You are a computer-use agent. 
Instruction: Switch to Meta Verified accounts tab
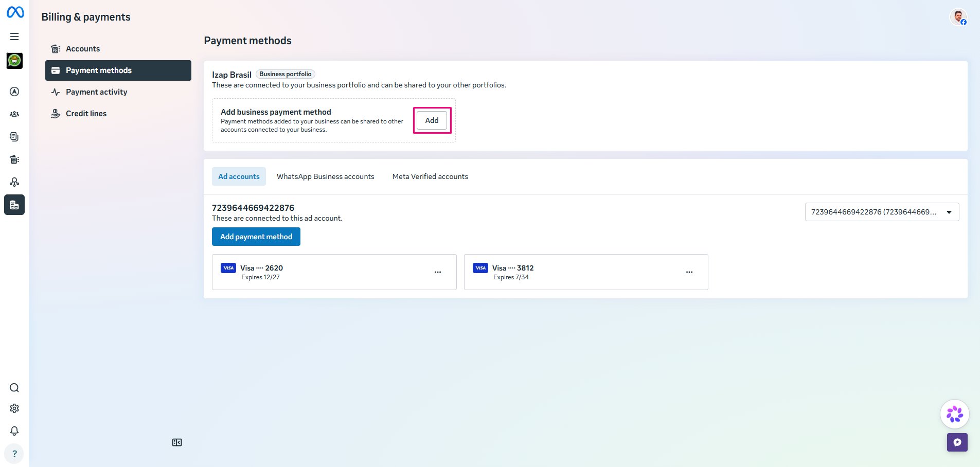430,176
